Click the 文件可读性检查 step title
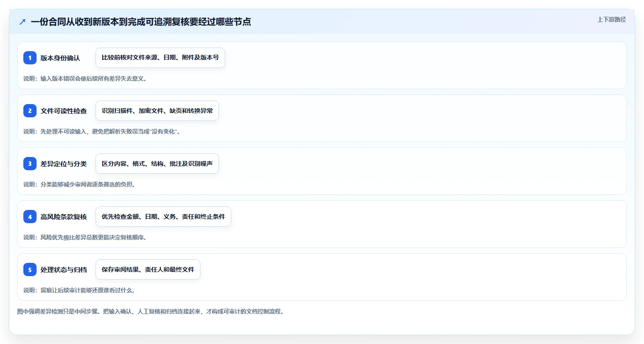Viewport: 644px width, 344px height. pyautogui.click(x=63, y=111)
